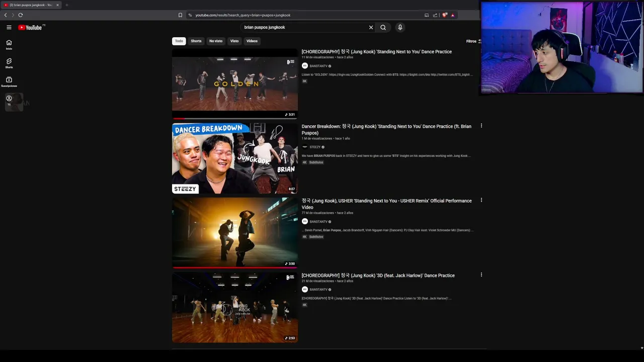The image size is (644, 362).
Task: Open a new browser tab with plus
Action: tap(66, 5)
